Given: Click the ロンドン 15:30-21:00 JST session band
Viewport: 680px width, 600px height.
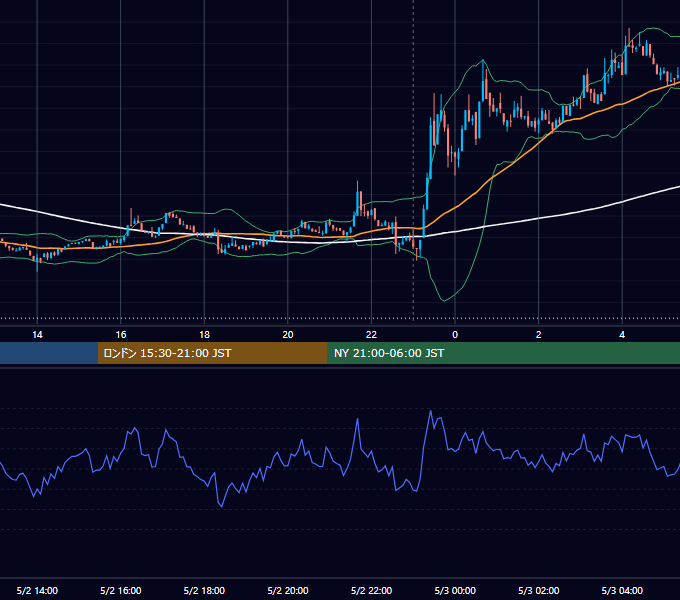Looking at the screenshot, I should click(212, 353).
